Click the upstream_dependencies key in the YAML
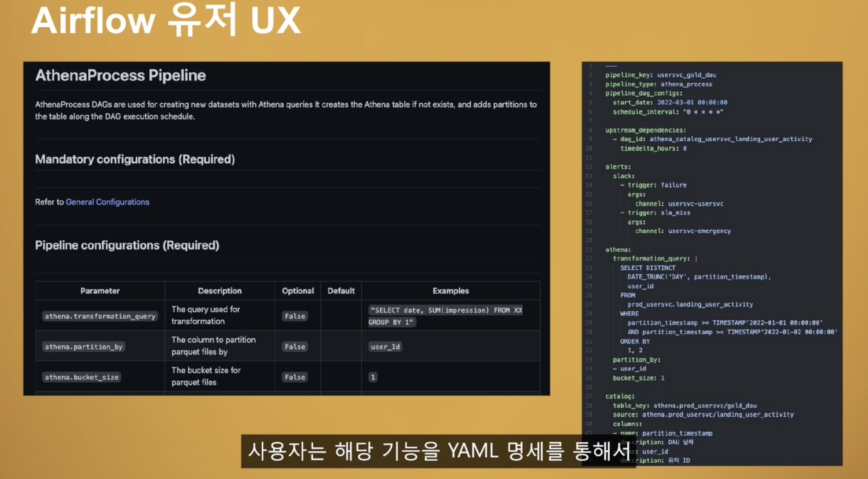This screenshot has width=868, height=479. (645, 130)
